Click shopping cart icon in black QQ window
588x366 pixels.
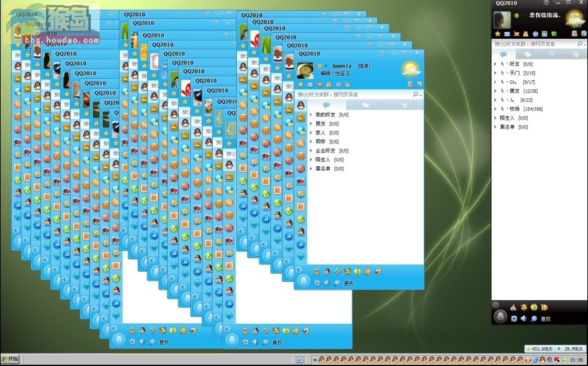516,34
